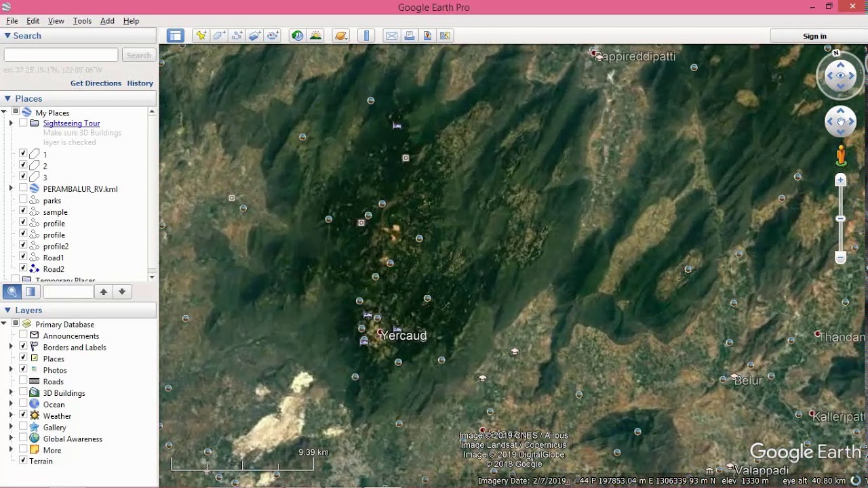Screen dimensions: 868x488
Task: Click View in Google Maps icon
Action: click(x=445, y=36)
